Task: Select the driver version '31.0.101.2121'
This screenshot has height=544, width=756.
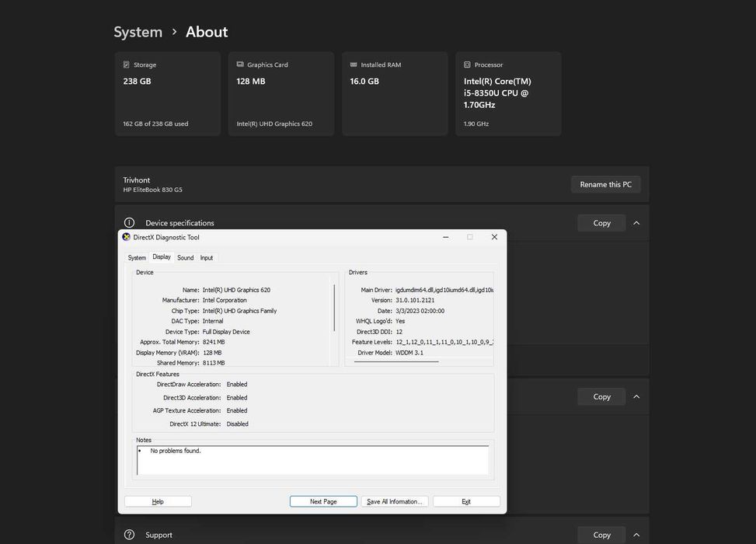Action: (415, 301)
